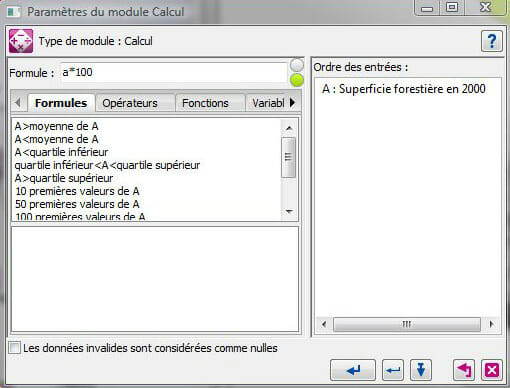Click entries panel scroll right arrow

(491, 324)
